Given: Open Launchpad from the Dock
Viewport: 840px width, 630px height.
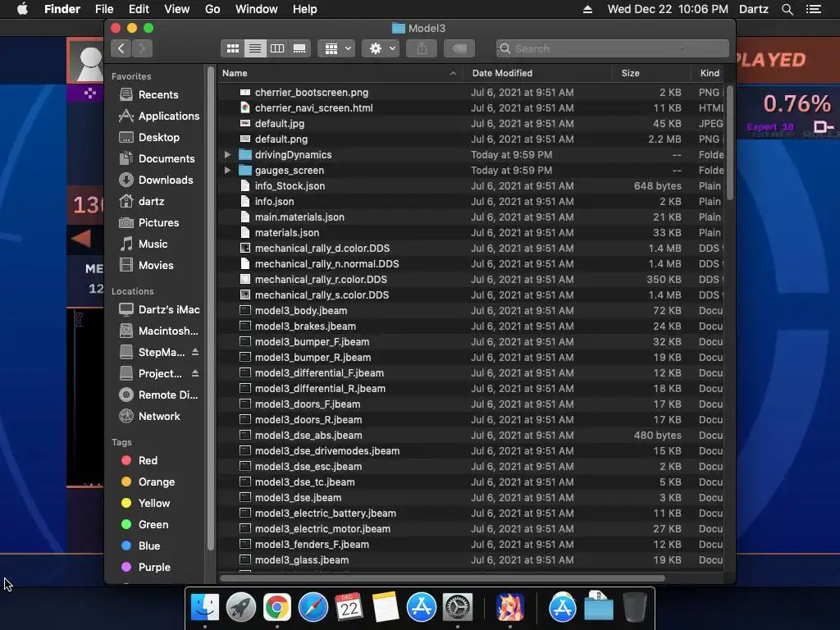Looking at the screenshot, I should click(240, 608).
